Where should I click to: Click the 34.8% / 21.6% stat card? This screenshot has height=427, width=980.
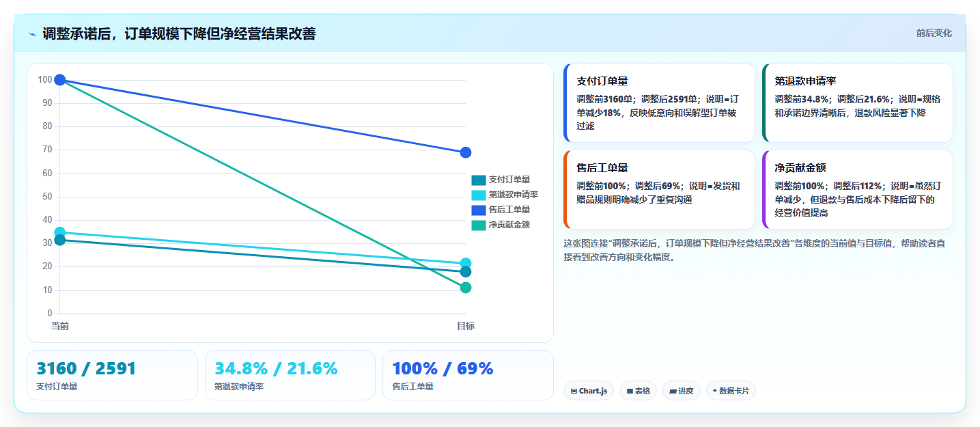(x=290, y=375)
